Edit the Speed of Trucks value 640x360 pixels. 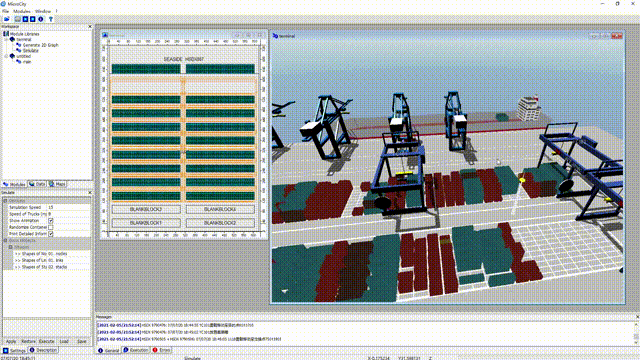(x=69, y=214)
